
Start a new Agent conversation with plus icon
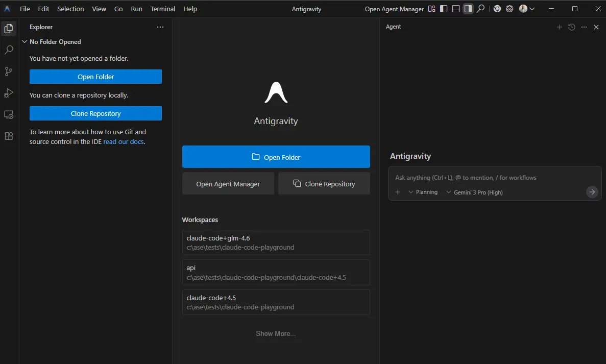(559, 27)
